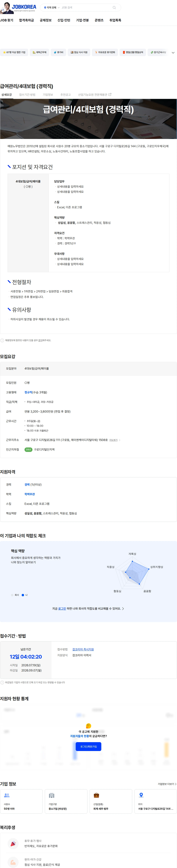Click the 문의 link under the posting
This screenshot has height=868, width=177.
coord(40,340)
